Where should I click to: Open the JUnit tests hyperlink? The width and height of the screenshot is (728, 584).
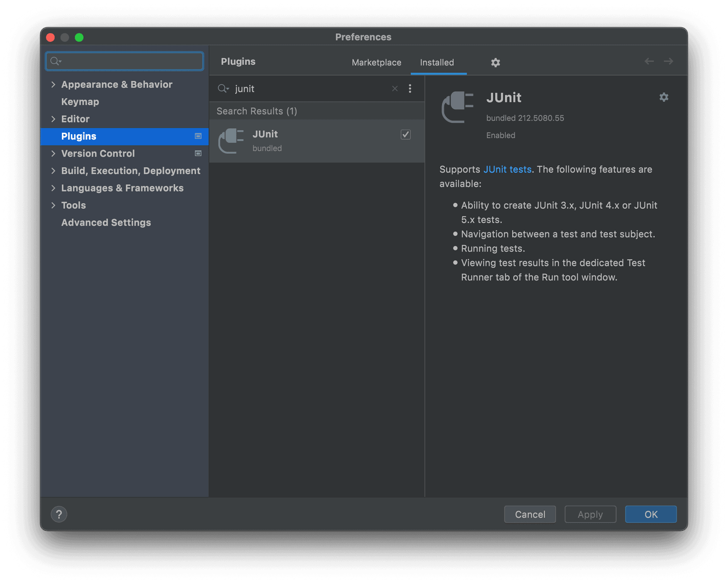coord(507,170)
